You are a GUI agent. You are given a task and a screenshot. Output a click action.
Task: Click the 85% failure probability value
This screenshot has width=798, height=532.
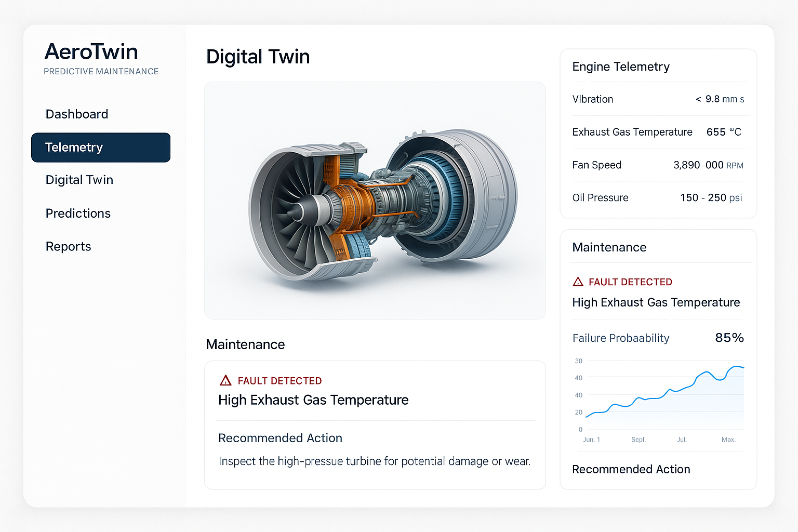[729, 338]
